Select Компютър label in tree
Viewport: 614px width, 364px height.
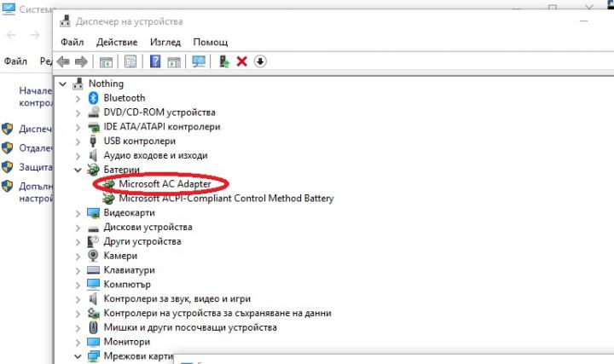[x=127, y=285]
